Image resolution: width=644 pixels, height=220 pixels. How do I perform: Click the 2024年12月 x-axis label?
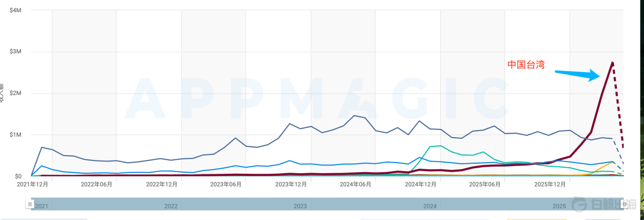pyautogui.click(x=421, y=184)
